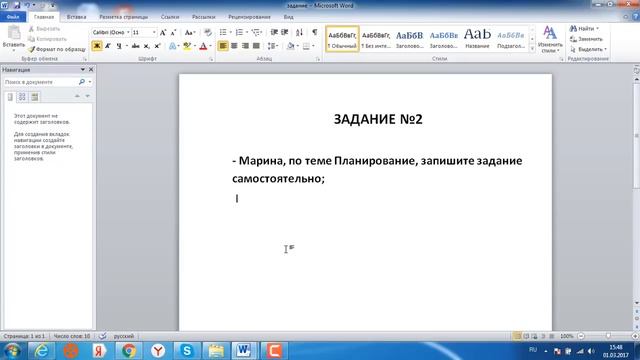The width and height of the screenshot is (640, 360).
Task: Show the headings browse tab in Navigation
Action: tap(10, 97)
